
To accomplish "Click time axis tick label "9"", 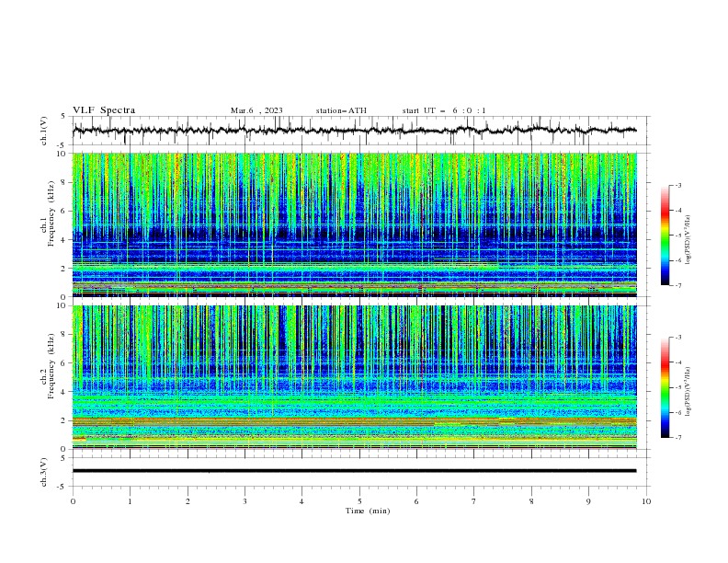I will click(x=588, y=501).
